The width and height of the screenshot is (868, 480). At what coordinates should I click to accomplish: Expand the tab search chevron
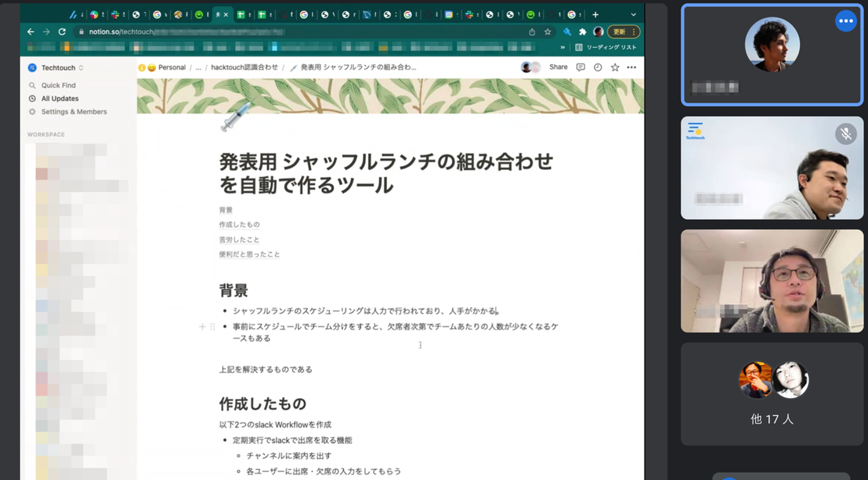tap(633, 14)
